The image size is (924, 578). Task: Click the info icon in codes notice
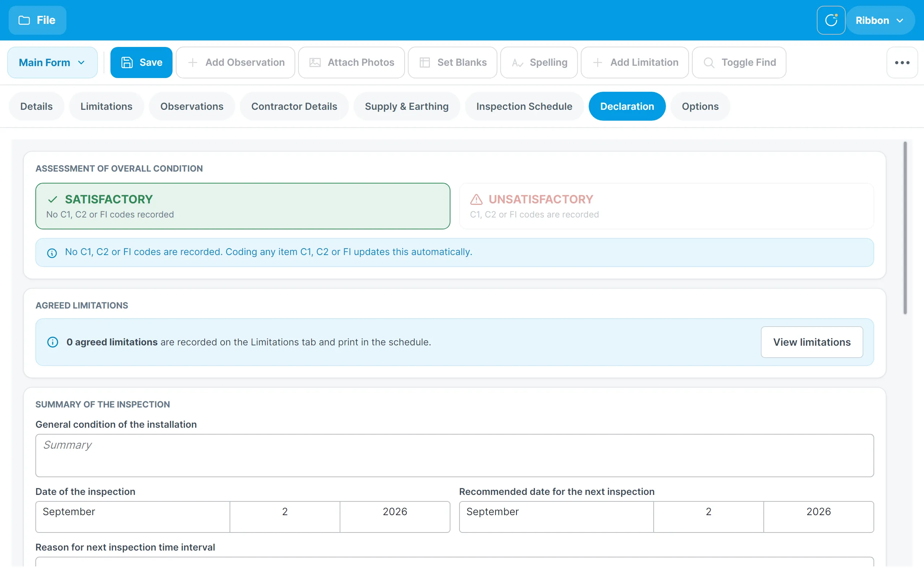[52, 253]
